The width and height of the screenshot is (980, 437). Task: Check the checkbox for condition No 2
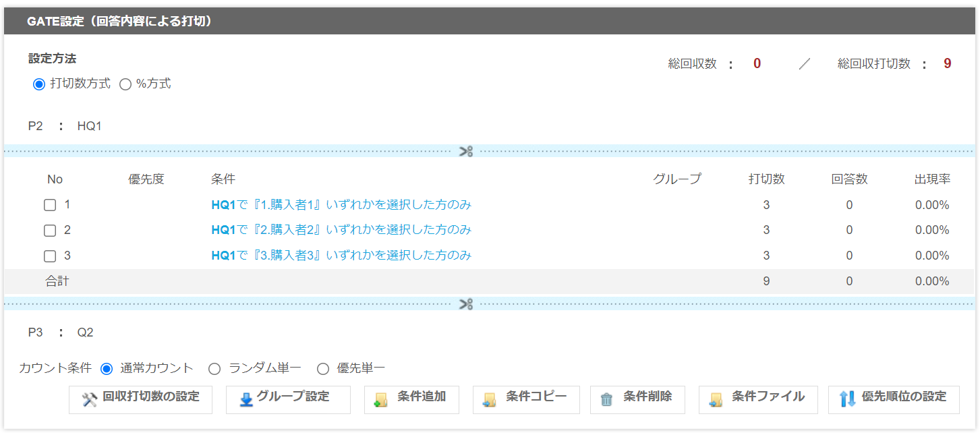pos(50,231)
